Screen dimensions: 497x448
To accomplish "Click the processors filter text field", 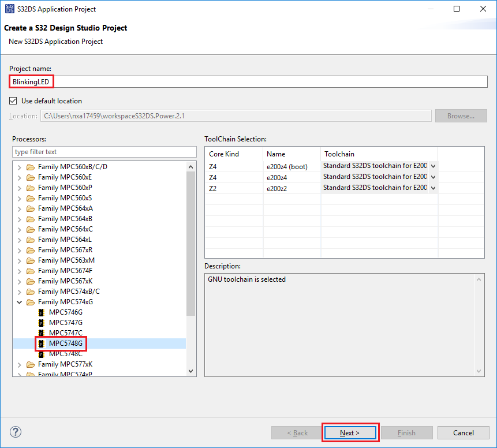I will tap(104, 152).
